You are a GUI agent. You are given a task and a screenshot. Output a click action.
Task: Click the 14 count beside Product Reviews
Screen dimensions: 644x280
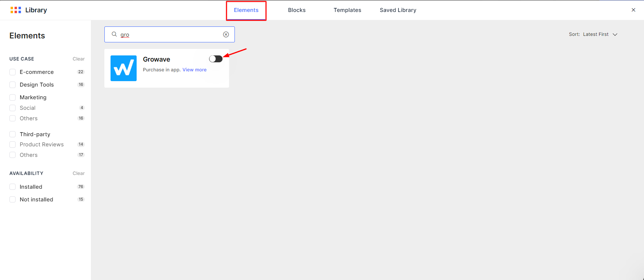[x=81, y=145]
